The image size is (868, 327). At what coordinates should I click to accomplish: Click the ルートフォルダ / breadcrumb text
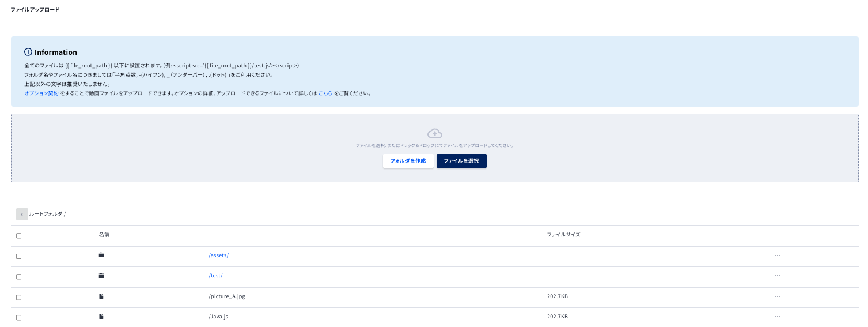click(47, 214)
